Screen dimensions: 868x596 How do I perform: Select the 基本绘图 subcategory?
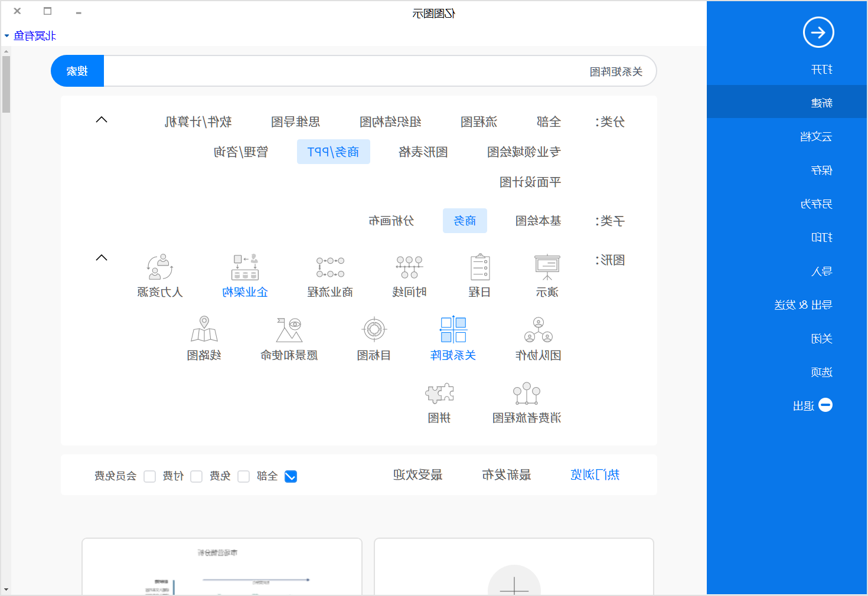(539, 221)
